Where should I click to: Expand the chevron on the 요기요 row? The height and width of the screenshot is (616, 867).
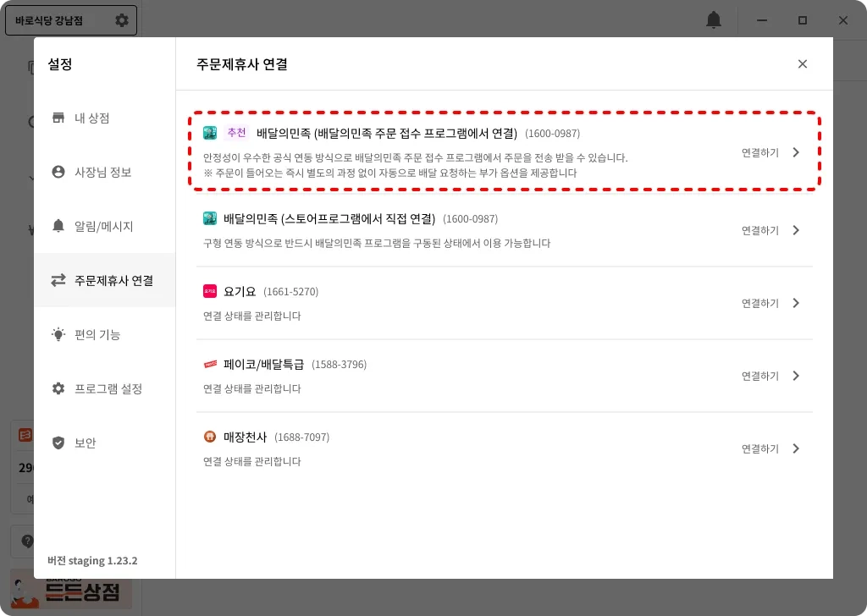pos(796,303)
